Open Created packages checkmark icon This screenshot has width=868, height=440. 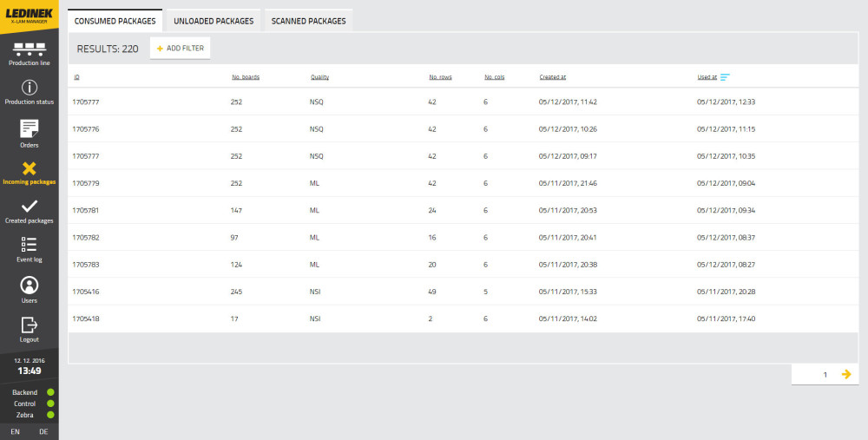pos(30,207)
